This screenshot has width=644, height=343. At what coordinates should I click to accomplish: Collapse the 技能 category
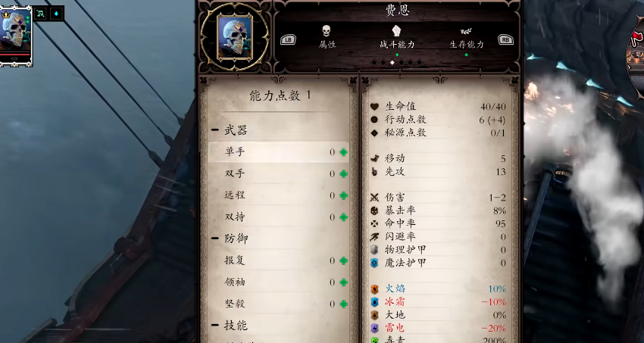pyautogui.click(x=215, y=326)
